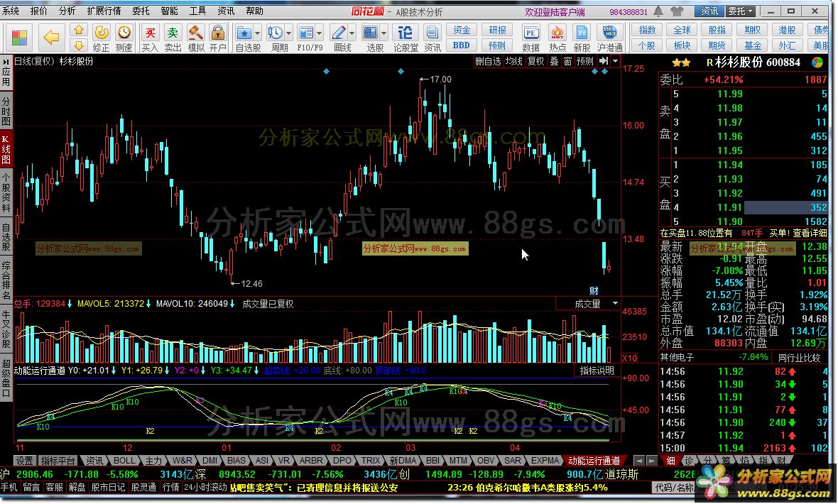
Task: Click the 指标说明 button
Action: click(597, 371)
